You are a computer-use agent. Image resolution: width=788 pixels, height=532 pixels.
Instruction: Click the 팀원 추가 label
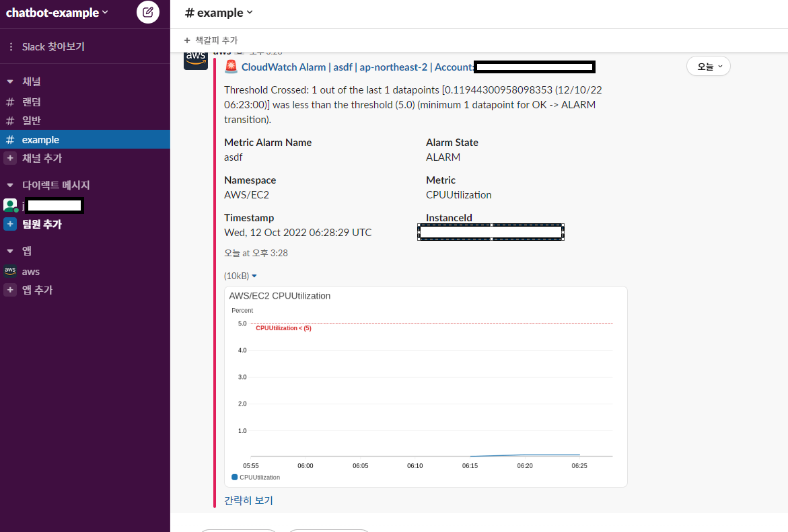coord(42,224)
